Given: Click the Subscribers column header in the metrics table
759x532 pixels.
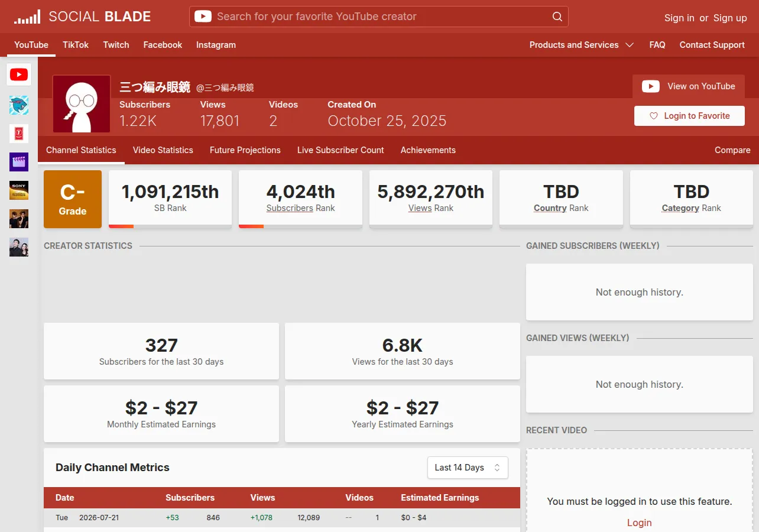Looking at the screenshot, I should [190, 498].
